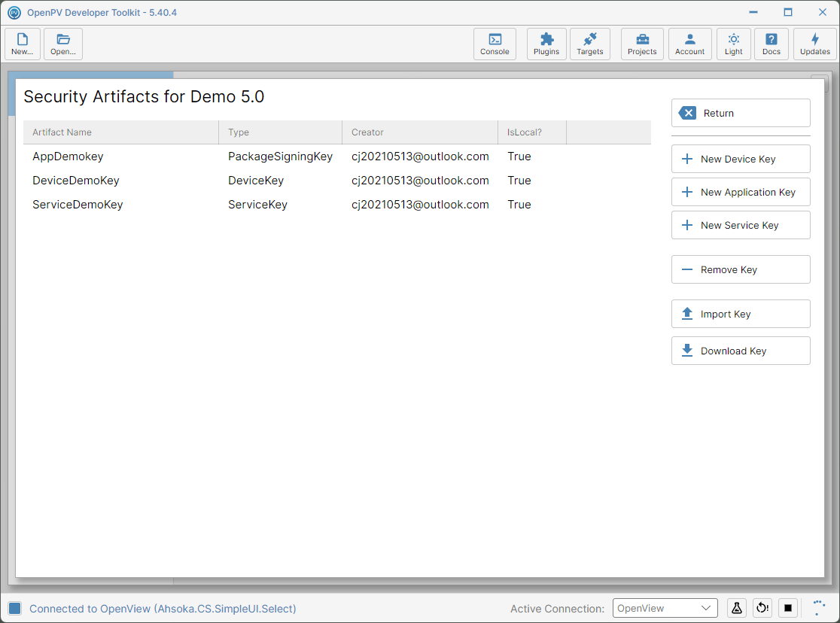The image size is (840, 623).
Task: Create a new file with the New toolbar icon
Action: (x=23, y=44)
